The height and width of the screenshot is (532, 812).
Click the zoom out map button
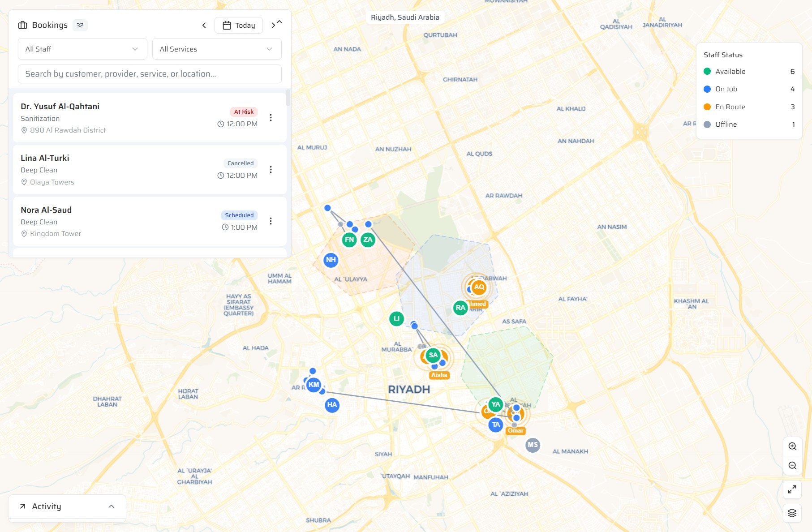tap(792, 466)
